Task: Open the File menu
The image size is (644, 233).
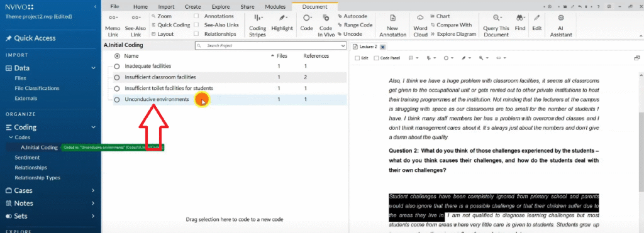Action: click(114, 6)
